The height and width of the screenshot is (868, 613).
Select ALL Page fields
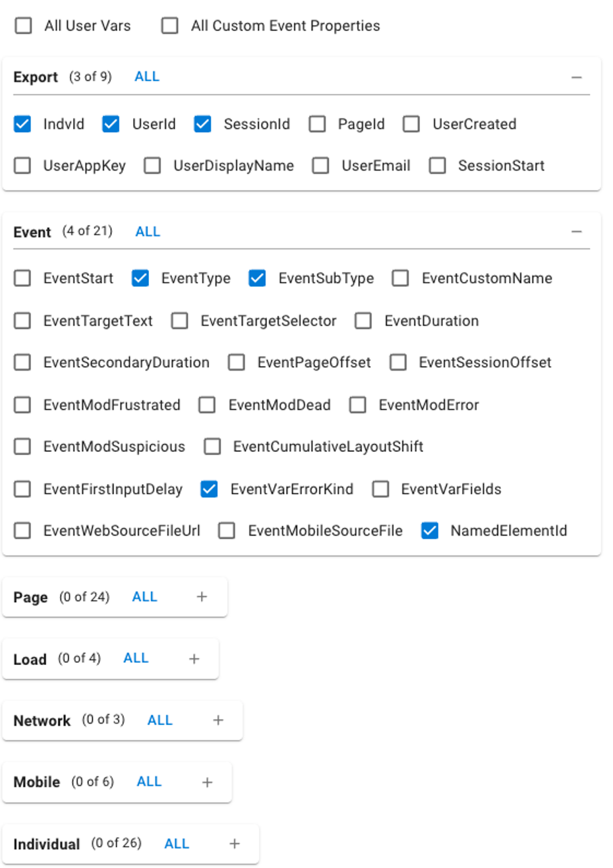144,597
